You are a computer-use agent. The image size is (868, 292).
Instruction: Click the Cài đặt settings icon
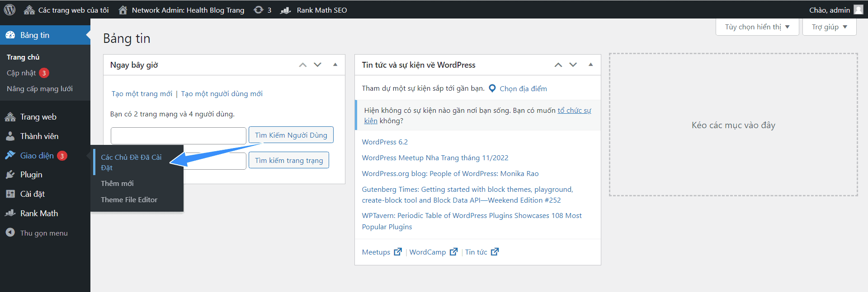(x=10, y=194)
